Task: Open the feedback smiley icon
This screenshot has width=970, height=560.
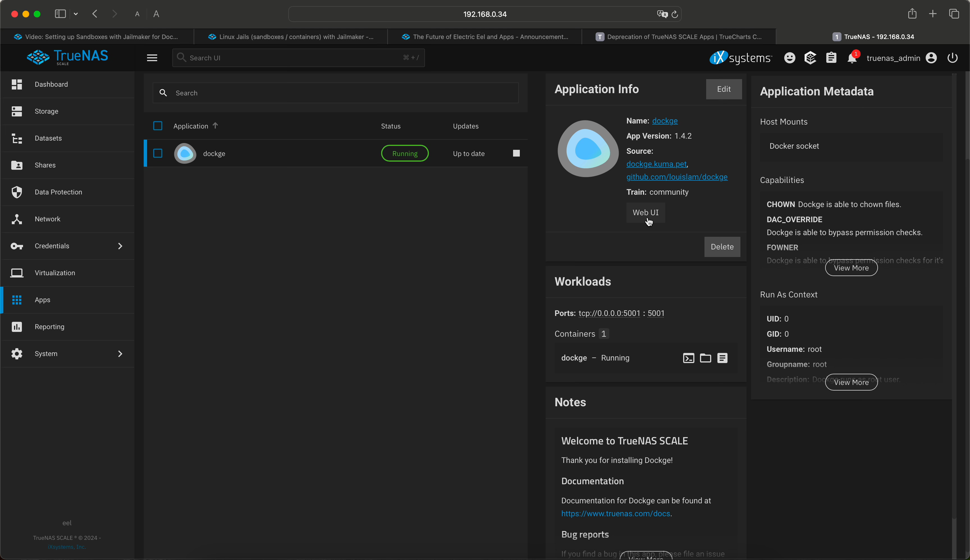Action: click(790, 58)
